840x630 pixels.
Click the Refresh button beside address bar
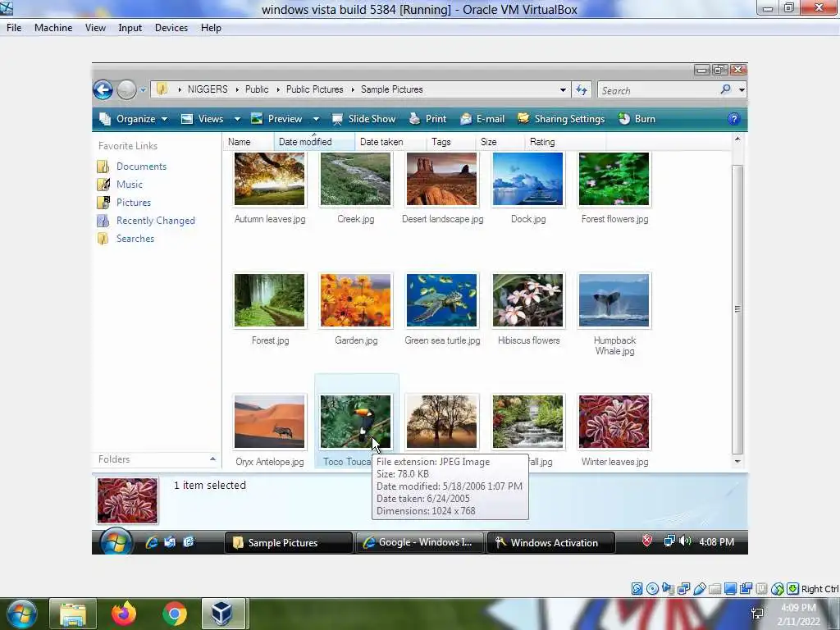click(x=582, y=90)
